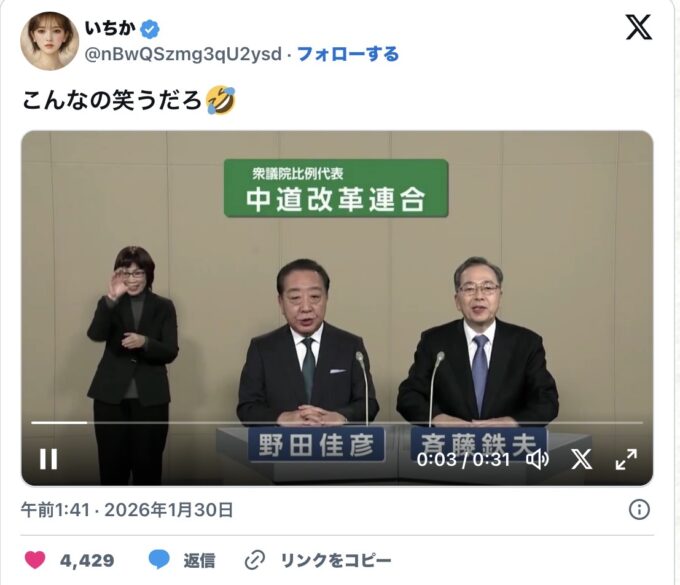Open the timestamp 午前1:41 · 2026年1月30日
Screen dimensions: 680x585
tap(127, 510)
